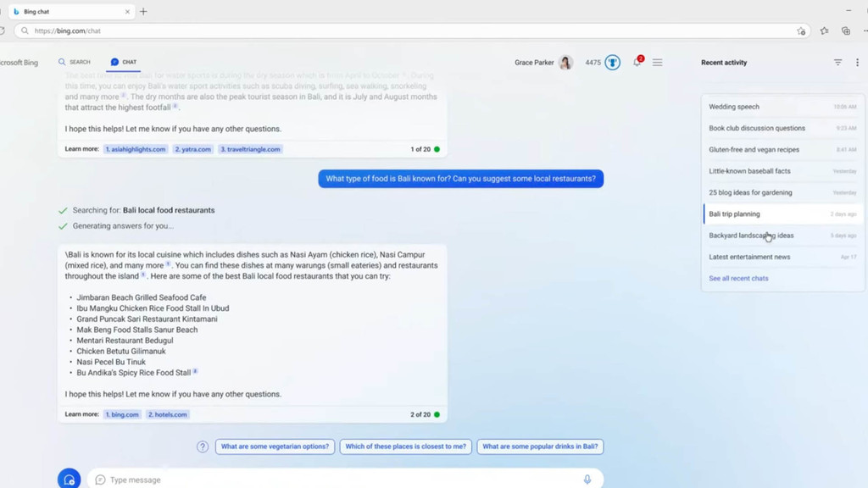
Task: Click the green status dot beside 2 of 20
Action: coord(437,414)
